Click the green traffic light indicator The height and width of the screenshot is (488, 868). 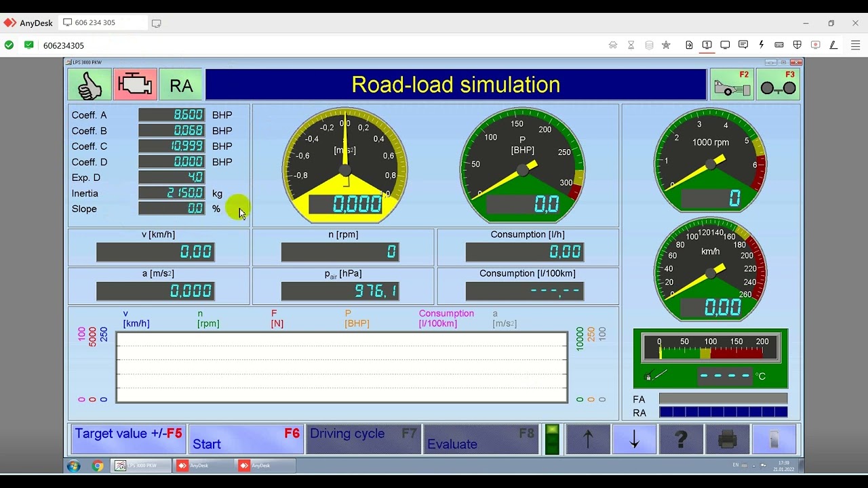[552, 439]
